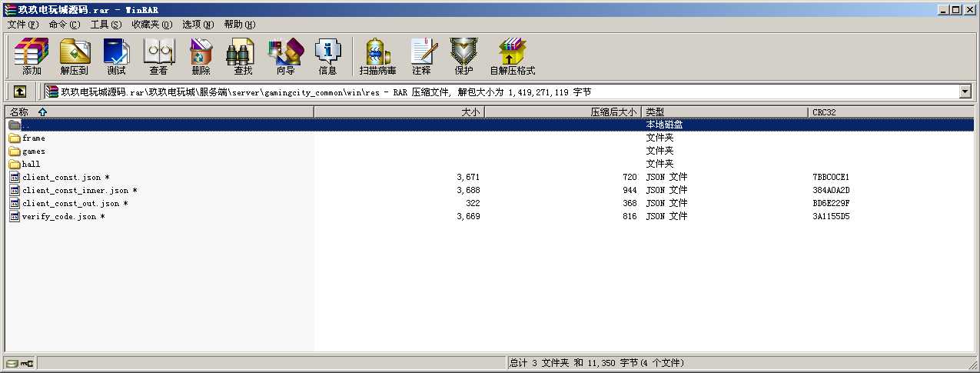980x373 pixels.
Task: Click the 信息 (Info) toolbar icon
Action: (x=327, y=57)
